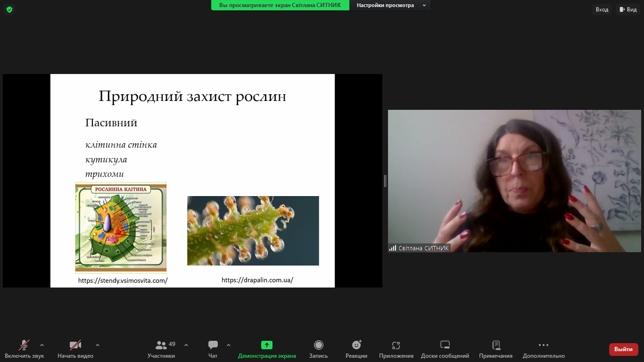Expand audio options arrow next to microphone
This screenshot has height=362, width=644.
(42, 345)
